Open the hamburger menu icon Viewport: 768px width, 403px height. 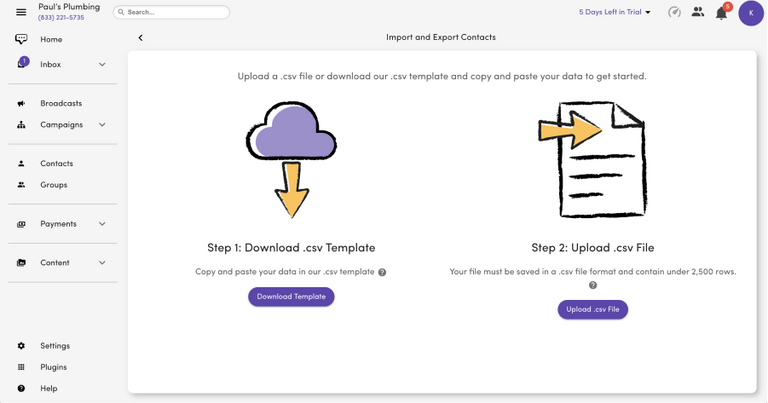[21, 12]
